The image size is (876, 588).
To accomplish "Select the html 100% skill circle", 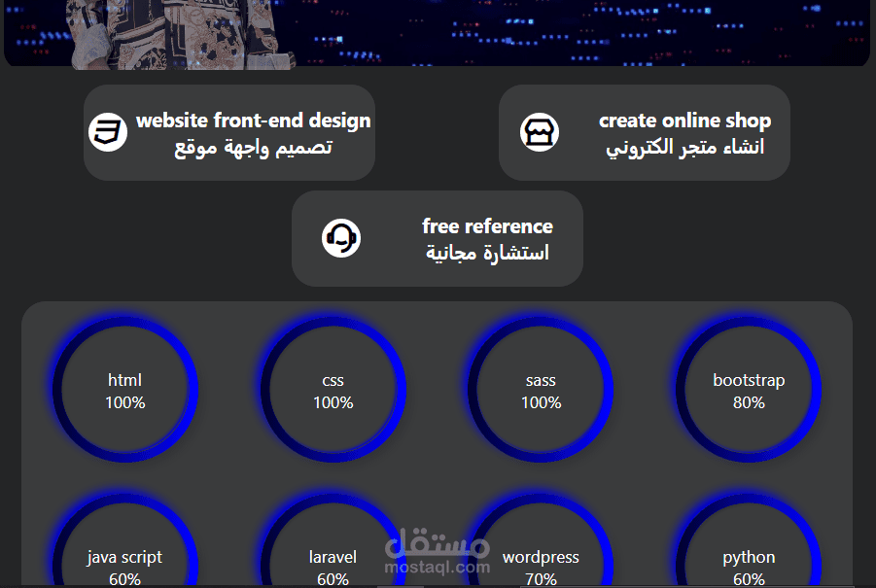I will pyautogui.click(x=125, y=389).
